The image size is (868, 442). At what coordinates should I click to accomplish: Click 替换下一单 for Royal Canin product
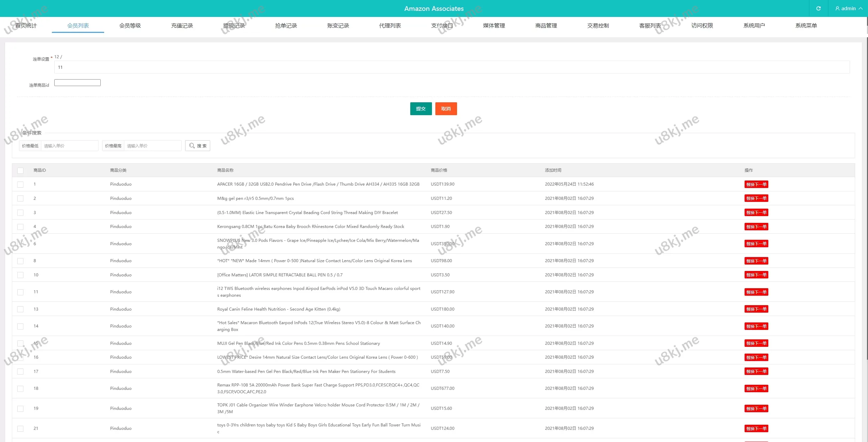tap(756, 309)
